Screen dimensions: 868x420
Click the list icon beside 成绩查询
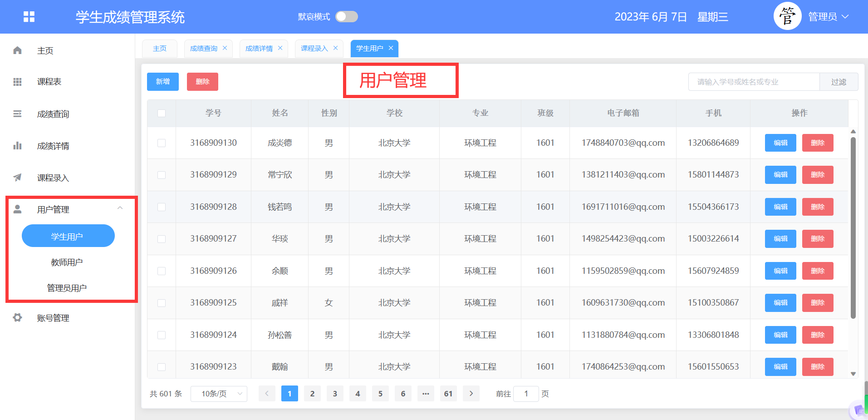(17, 114)
